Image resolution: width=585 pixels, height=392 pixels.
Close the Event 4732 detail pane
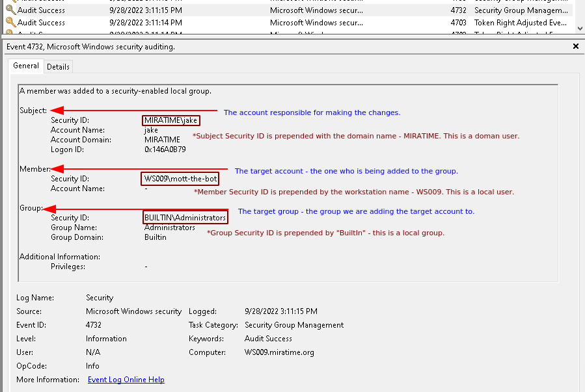click(x=576, y=46)
